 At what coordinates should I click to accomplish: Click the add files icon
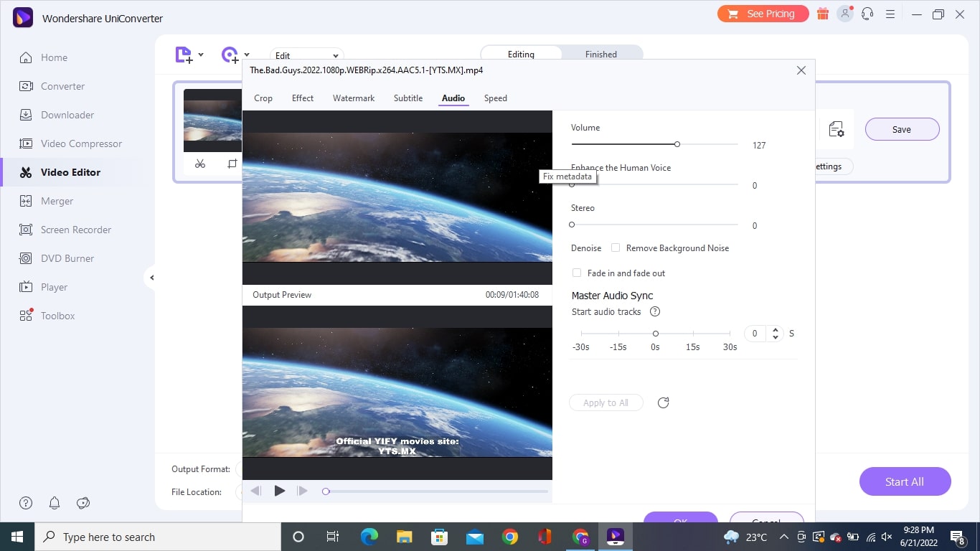click(184, 55)
